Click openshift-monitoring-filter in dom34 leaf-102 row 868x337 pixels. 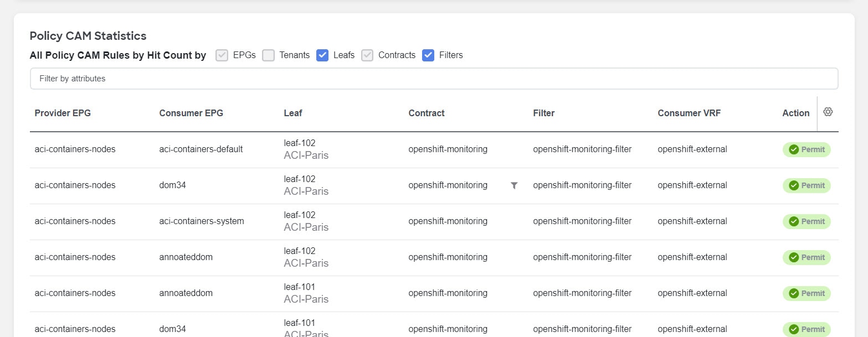click(582, 185)
